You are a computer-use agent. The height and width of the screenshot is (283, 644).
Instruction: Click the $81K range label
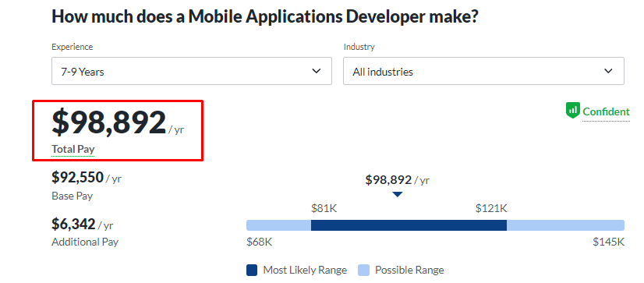(324, 209)
